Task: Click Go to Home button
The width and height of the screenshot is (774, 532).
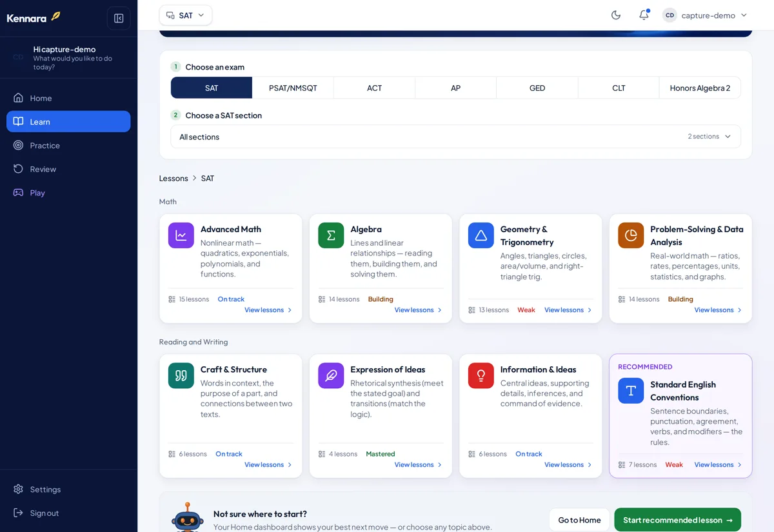Action: [579, 520]
